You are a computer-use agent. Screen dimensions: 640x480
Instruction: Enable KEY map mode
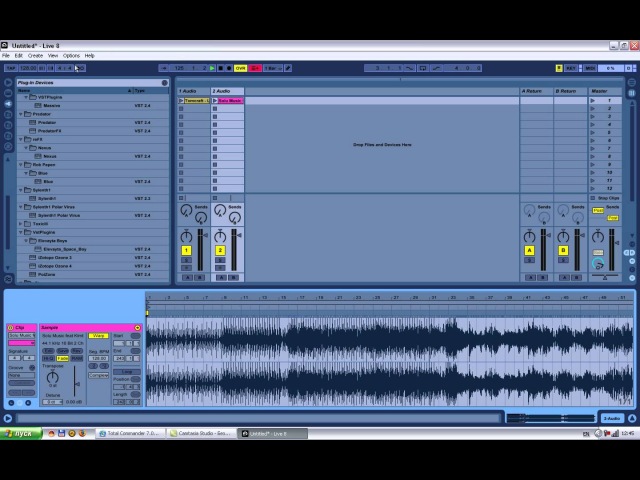pos(570,68)
